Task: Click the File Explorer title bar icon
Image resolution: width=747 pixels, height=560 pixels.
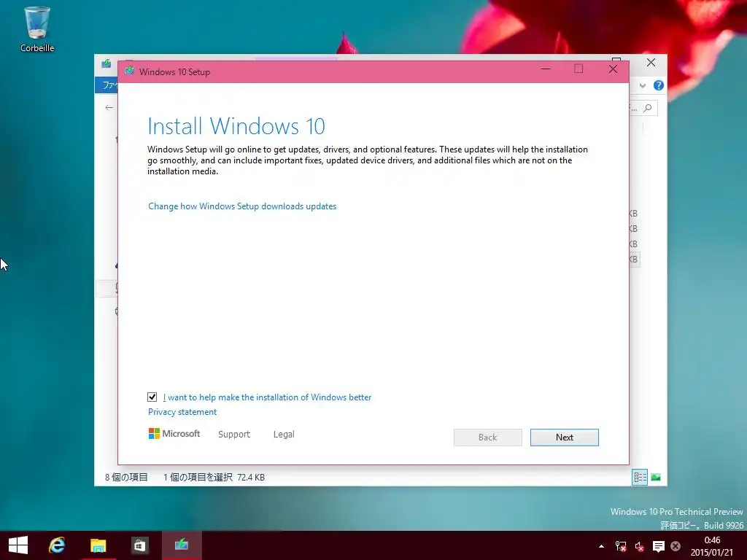Action: point(107,63)
